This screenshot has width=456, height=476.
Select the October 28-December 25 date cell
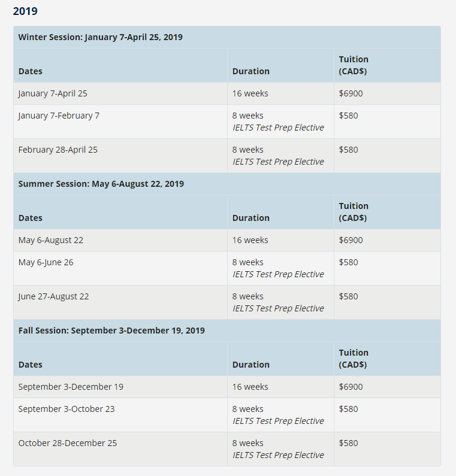point(120,449)
